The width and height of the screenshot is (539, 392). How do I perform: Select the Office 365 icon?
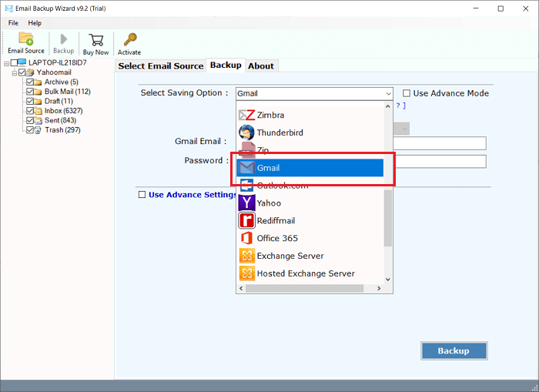pos(246,238)
